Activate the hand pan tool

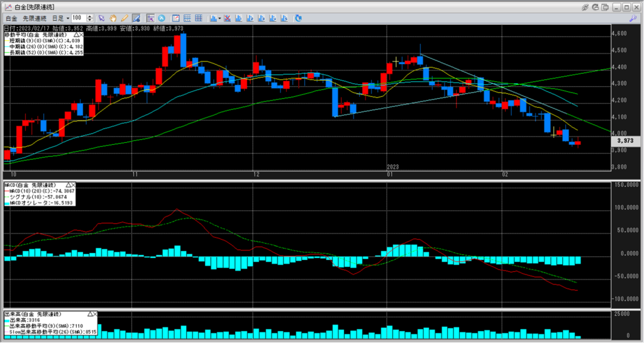point(114,18)
